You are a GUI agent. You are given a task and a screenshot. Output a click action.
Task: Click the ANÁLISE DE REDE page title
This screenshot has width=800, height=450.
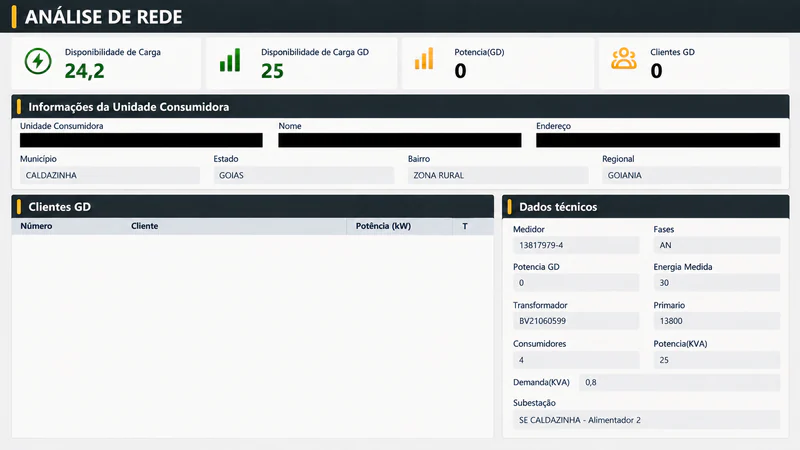pyautogui.click(x=104, y=17)
